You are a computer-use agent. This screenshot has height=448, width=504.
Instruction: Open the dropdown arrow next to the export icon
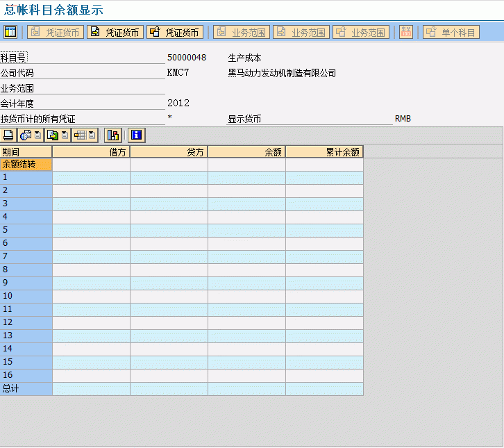(x=65, y=135)
